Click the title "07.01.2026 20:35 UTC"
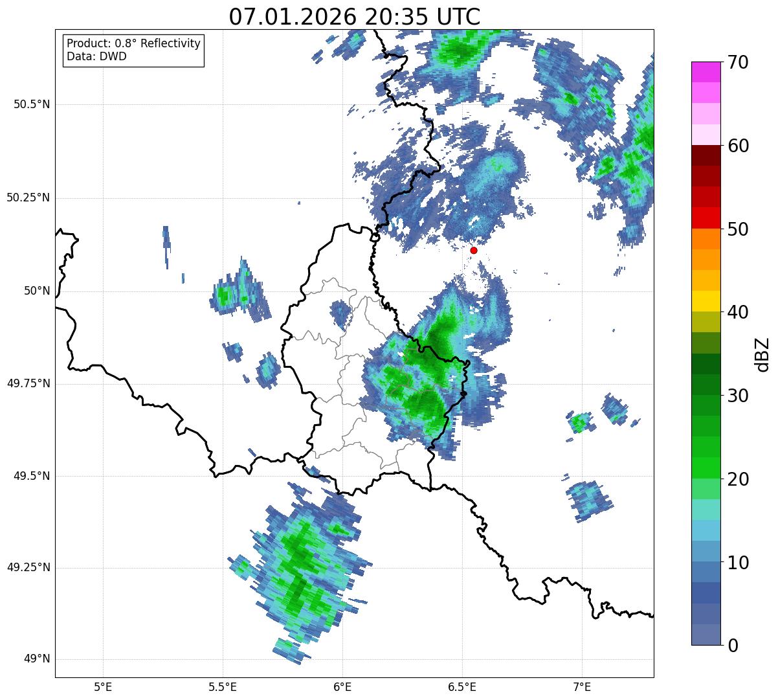778x700 pixels. (x=355, y=17)
